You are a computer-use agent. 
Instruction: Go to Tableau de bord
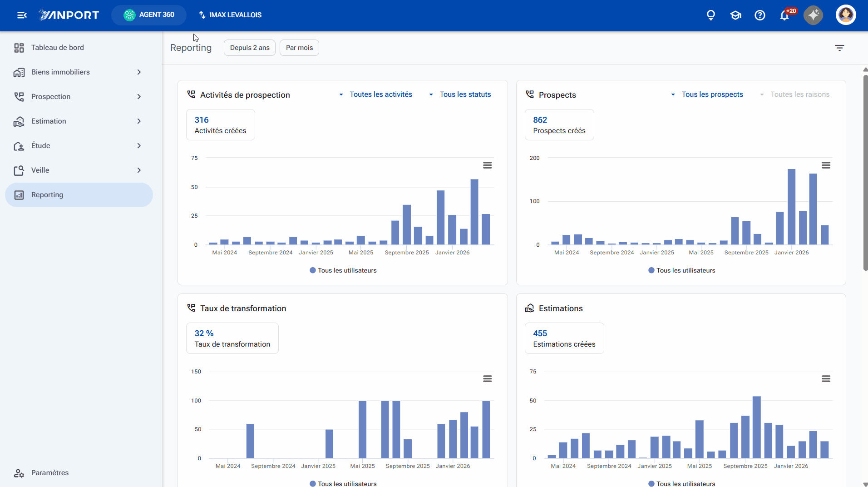pyautogui.click(x=79, y=48)
